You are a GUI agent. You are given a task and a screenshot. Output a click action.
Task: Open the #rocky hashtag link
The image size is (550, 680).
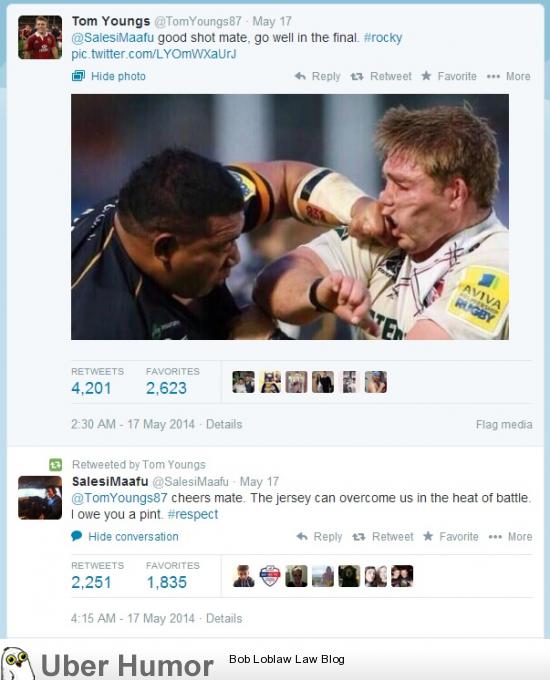tap(383, 38)
